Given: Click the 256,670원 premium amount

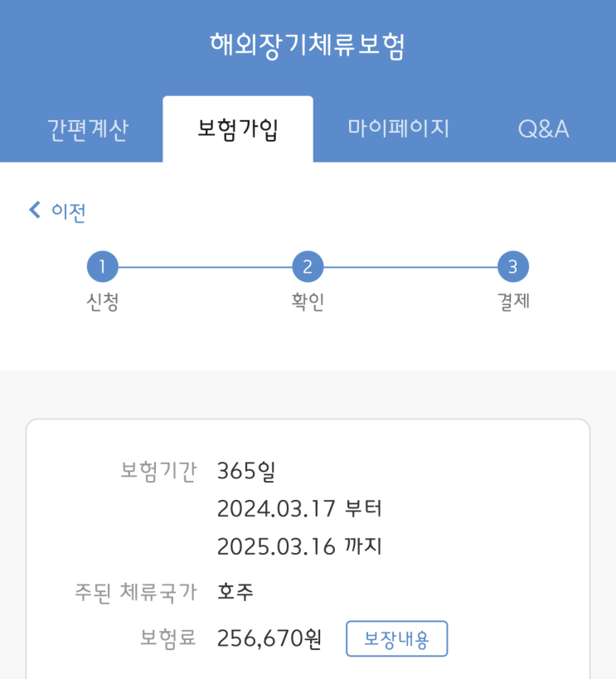Looking at the screenshot, I should (269, 639).
